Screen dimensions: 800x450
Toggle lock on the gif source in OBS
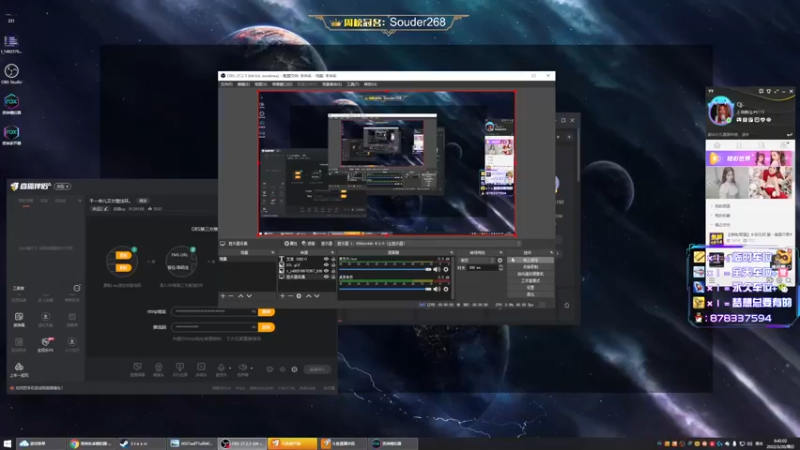[333, 265]
